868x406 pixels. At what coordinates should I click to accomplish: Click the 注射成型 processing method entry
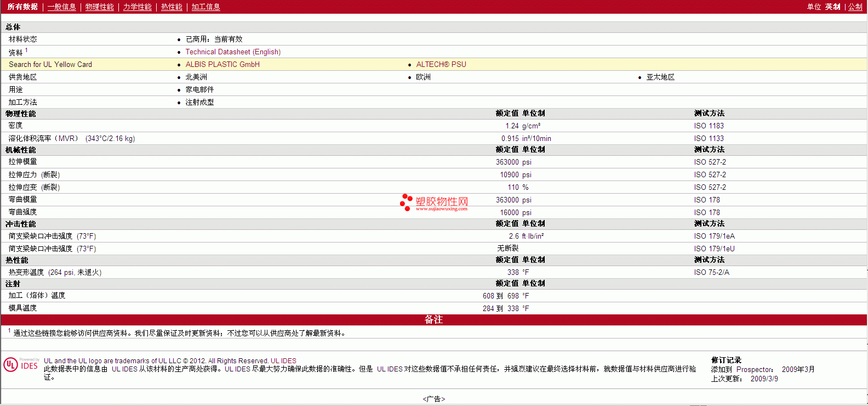pyautogui.click(x=199, y=102)
